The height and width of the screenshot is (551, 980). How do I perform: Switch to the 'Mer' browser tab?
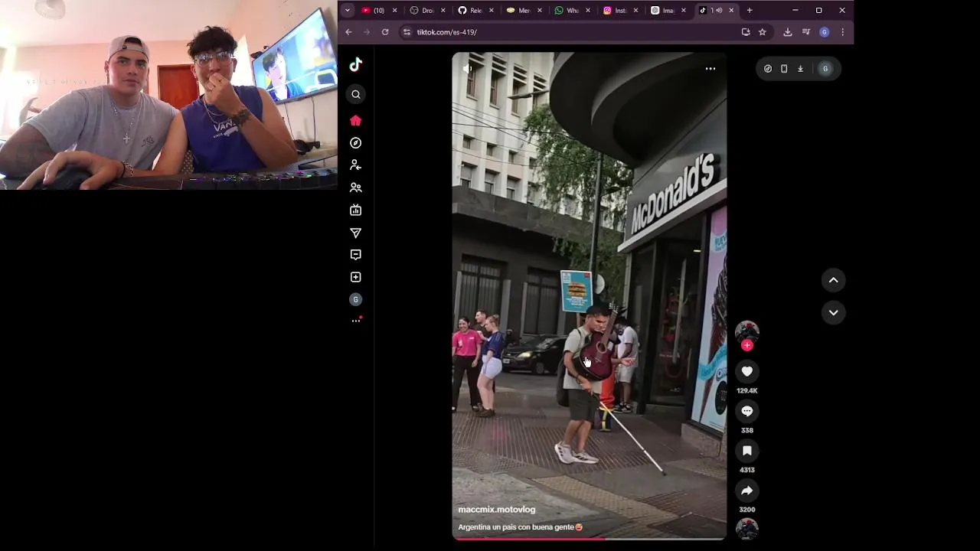click(524, 11)
